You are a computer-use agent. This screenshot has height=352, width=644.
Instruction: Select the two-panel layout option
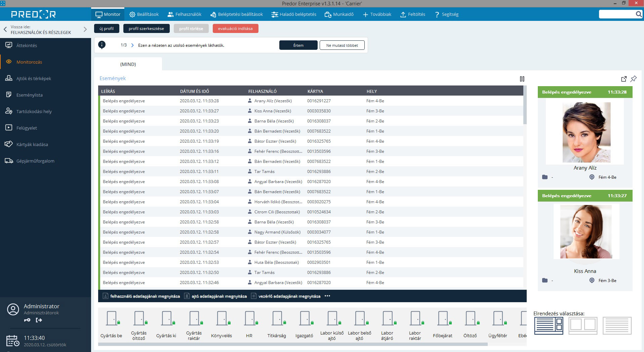[583, 325]
